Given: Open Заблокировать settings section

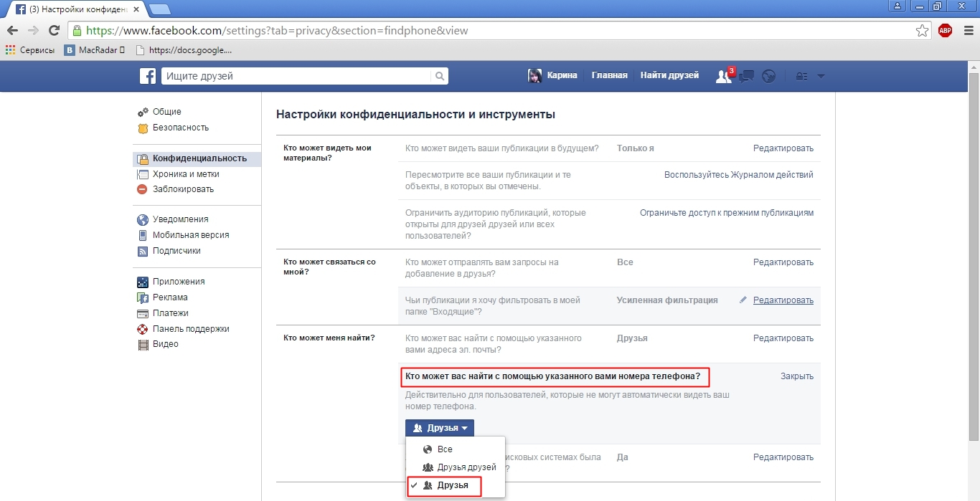Looking at the screenshot, I should coord(183,189).
